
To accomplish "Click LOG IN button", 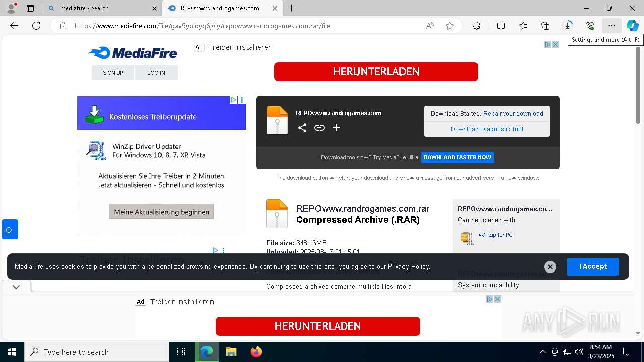I will 156,73.
